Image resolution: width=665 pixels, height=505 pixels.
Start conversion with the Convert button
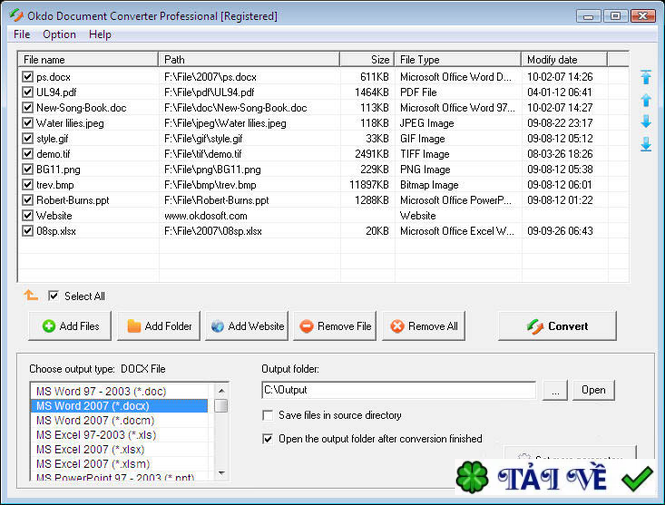pos(557,326)
